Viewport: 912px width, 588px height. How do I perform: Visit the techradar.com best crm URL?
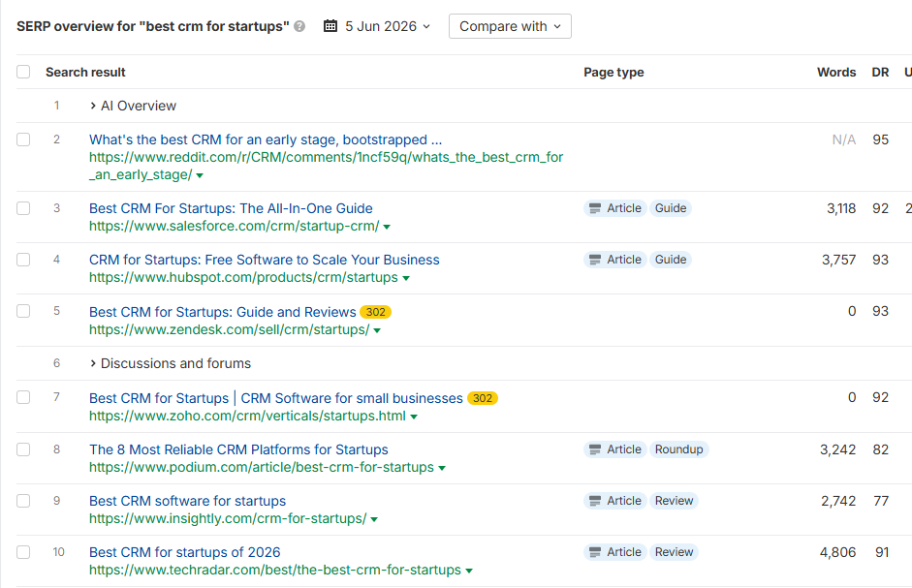click(x=275, y=570)
